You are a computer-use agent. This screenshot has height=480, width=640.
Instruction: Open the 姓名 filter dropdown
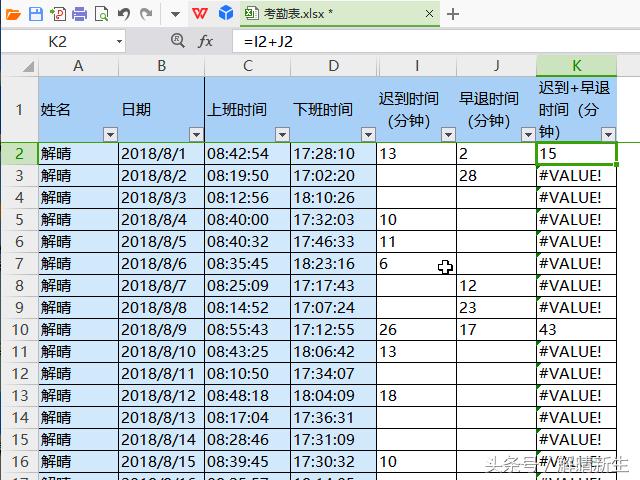(110, 134)
